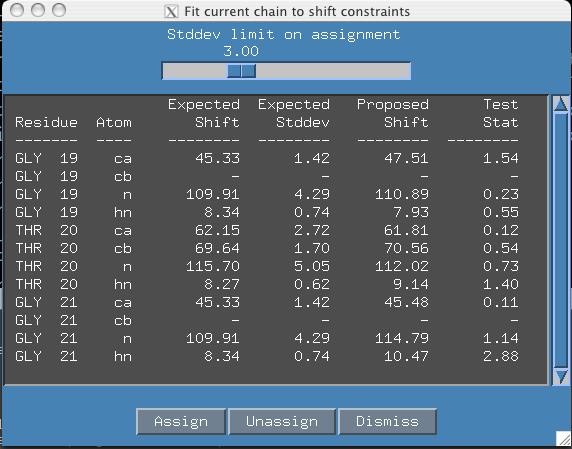This screenshot has height=449, width=572.
Task: Click the Unassign button
Action: click(x=282, y=422)
